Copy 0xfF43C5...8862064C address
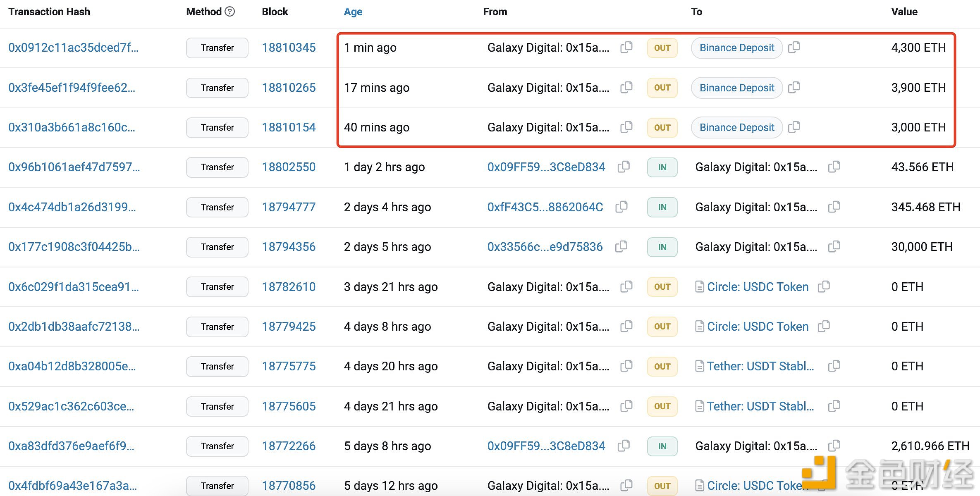The height and width of the screenshot is (496, 980). point(621,207)
